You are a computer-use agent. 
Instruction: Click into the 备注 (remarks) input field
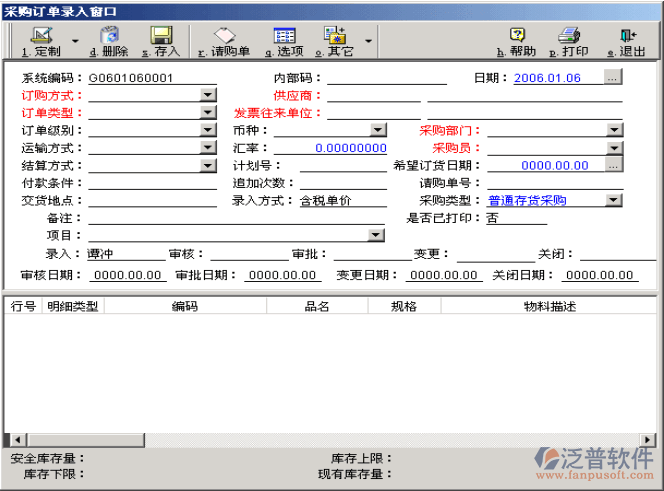(x=237, y=217)
